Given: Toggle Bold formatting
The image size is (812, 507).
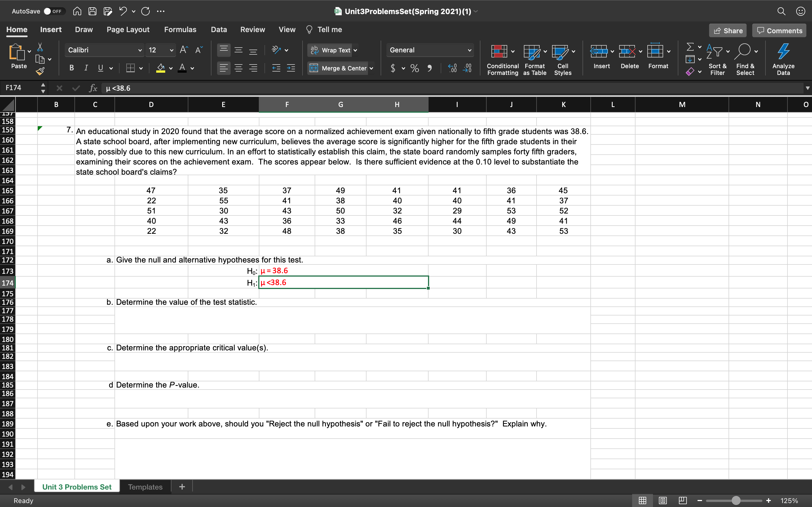Looking at the screenshot, I should pyautogui.click(x=71, y=68).
